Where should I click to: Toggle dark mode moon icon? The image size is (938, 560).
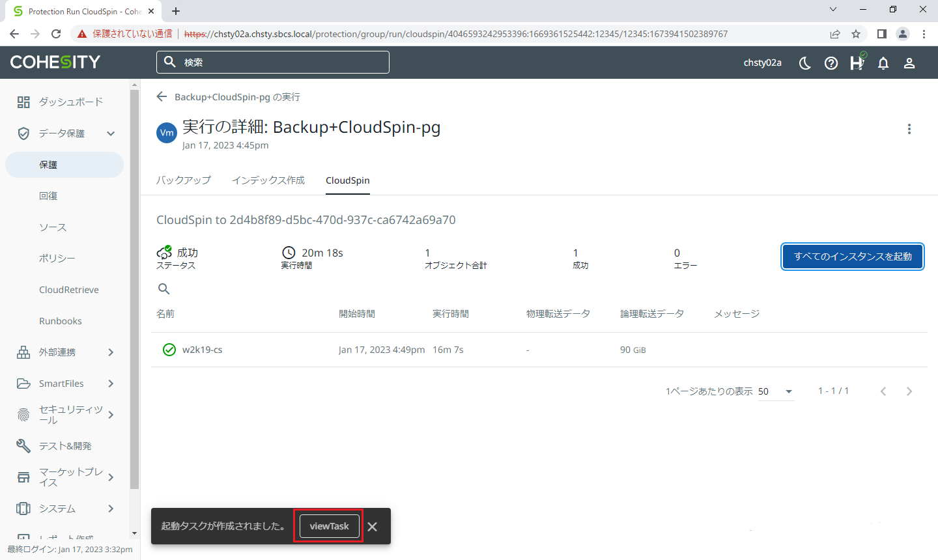pyautogui.click(x=805, y=63)
